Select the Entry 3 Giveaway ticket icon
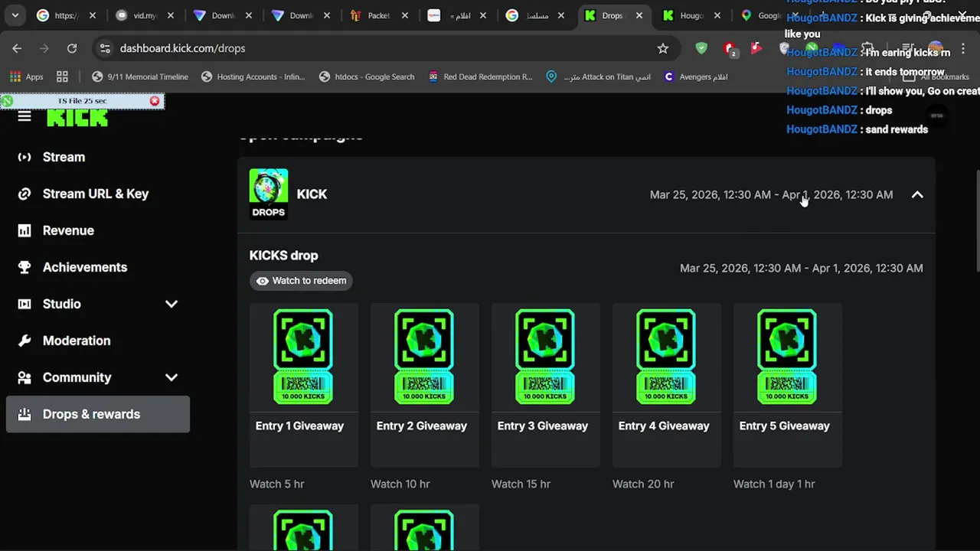 pos(545,357)
